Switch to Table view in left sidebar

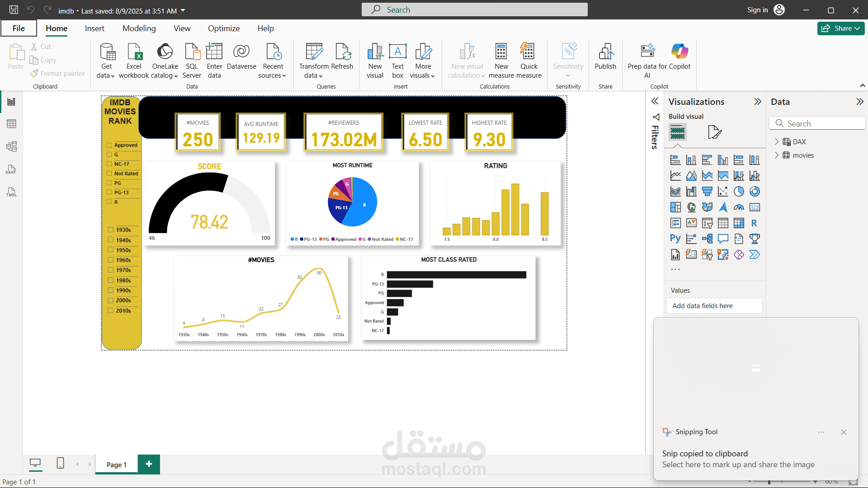click(11, 124)
